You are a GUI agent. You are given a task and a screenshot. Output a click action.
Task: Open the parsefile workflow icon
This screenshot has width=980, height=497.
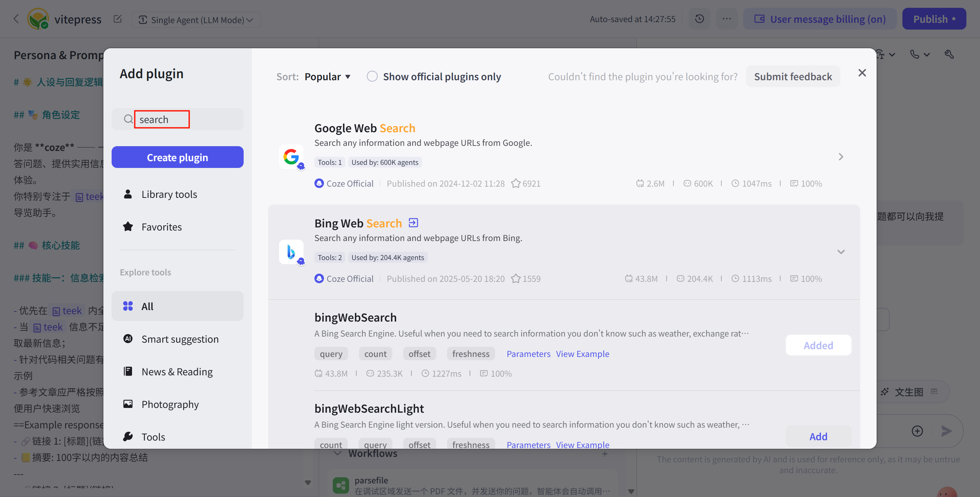(x=341, y=485)
